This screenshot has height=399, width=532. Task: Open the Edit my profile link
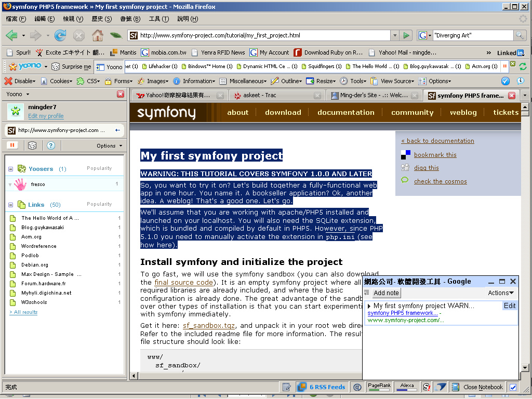[46, 116]
